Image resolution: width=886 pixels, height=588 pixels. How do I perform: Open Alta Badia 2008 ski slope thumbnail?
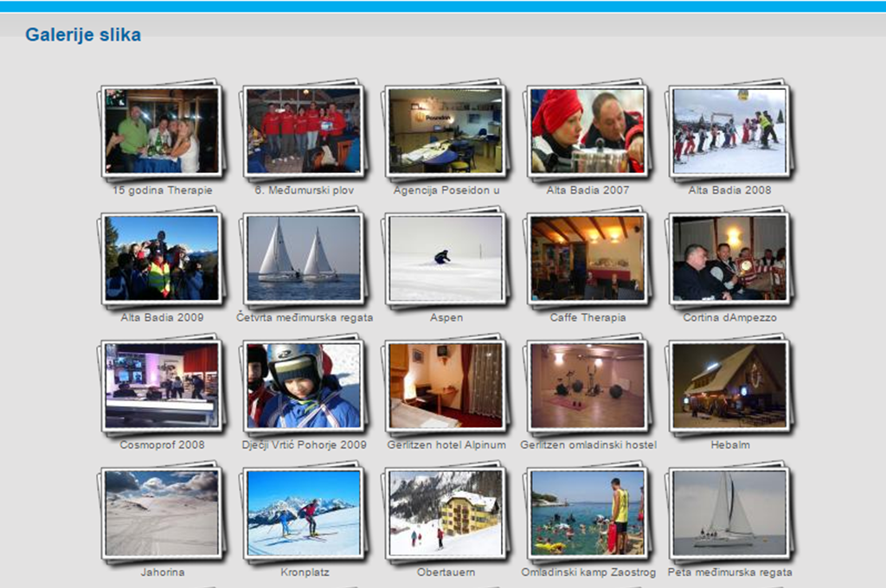pos(729,131)
